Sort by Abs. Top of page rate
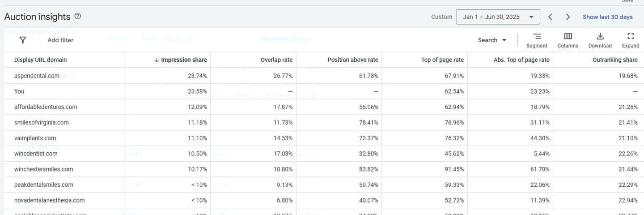This screenshot has height=215, width=644. 521,60
